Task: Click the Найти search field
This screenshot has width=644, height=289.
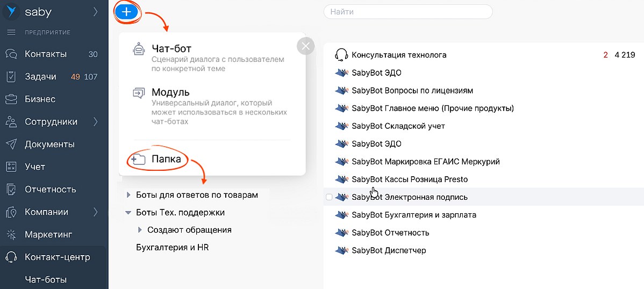Action: [408, 11]
